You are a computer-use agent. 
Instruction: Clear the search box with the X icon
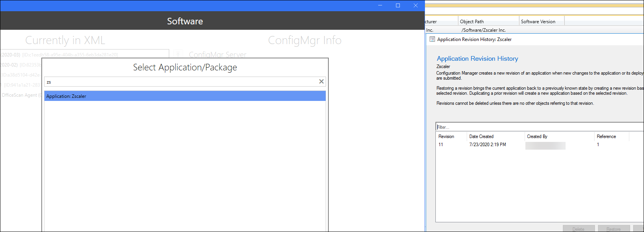click(x=321, y=82)
